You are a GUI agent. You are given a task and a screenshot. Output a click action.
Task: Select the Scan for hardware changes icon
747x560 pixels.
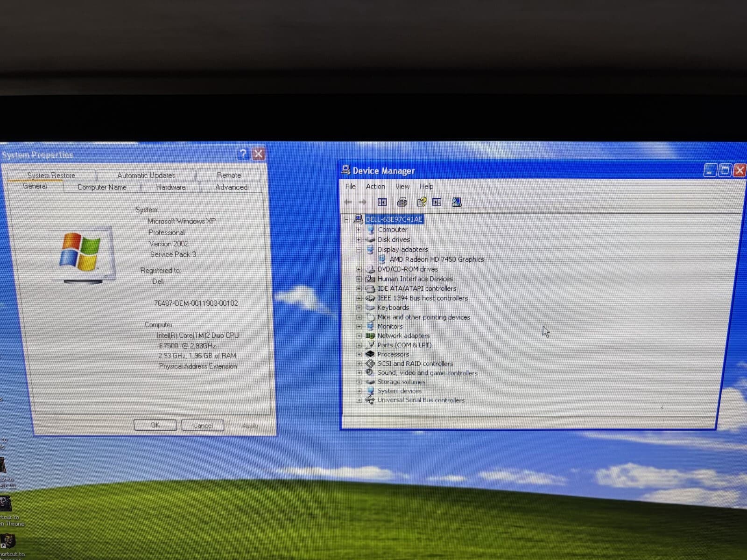click(456, 202)
